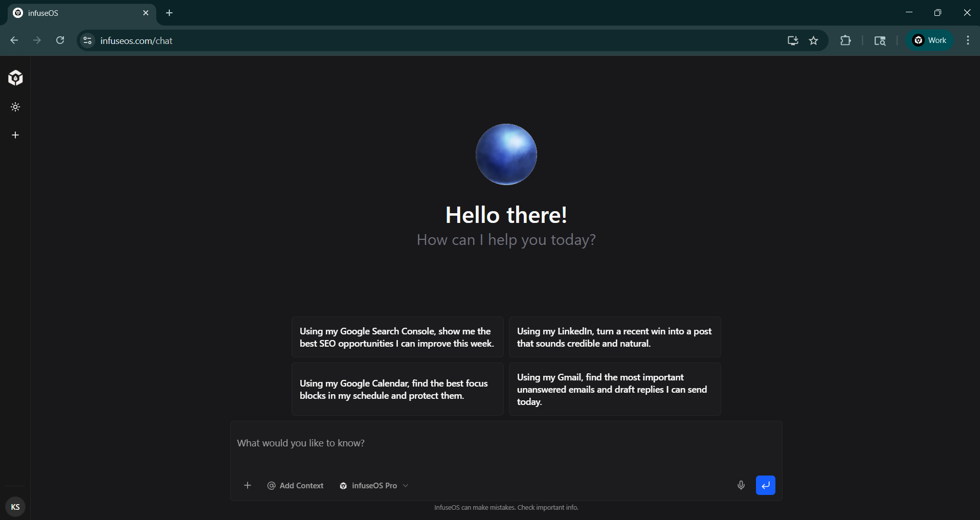Click the 'How can I help you today?' text
980x520 pixels.
[506, 240]
